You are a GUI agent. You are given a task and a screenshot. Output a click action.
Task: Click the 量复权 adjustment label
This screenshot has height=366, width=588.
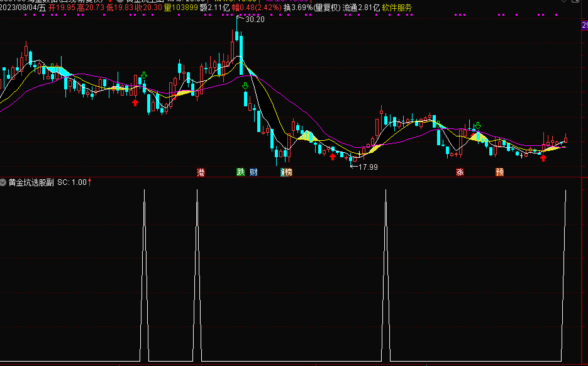(327, 8)
